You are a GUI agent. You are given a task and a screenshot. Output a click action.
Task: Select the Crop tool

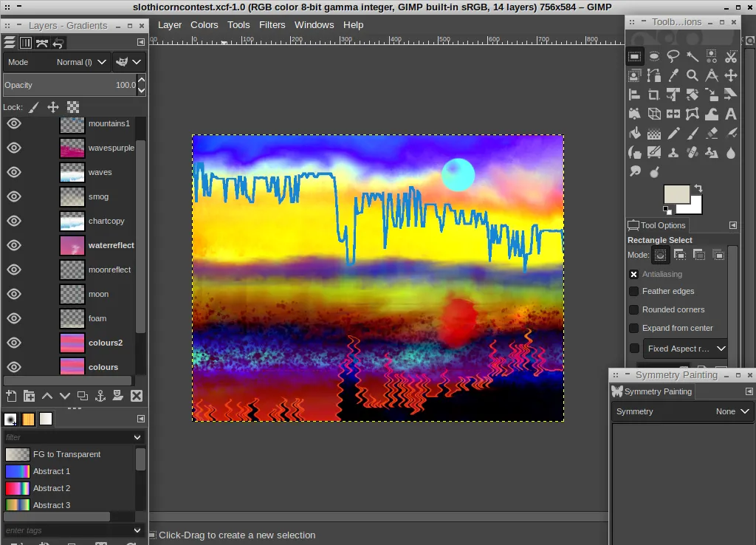click(x=654, y=95)
